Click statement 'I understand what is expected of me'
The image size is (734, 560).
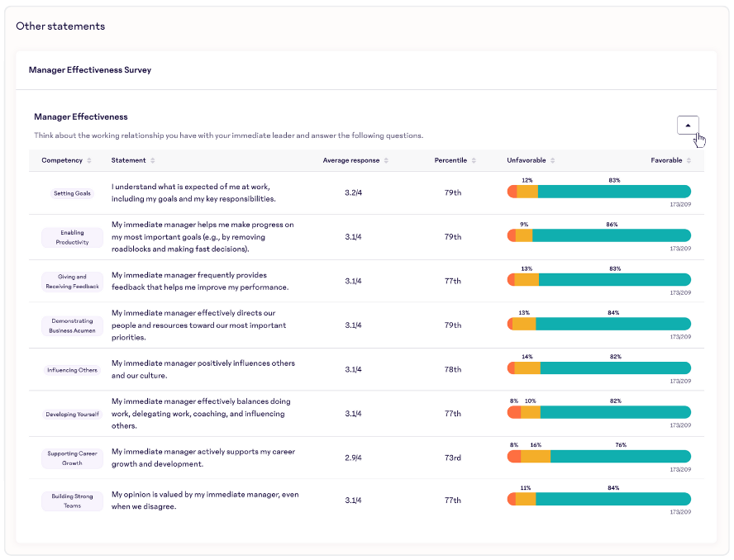pyautogui.click(x=193, y=192)
